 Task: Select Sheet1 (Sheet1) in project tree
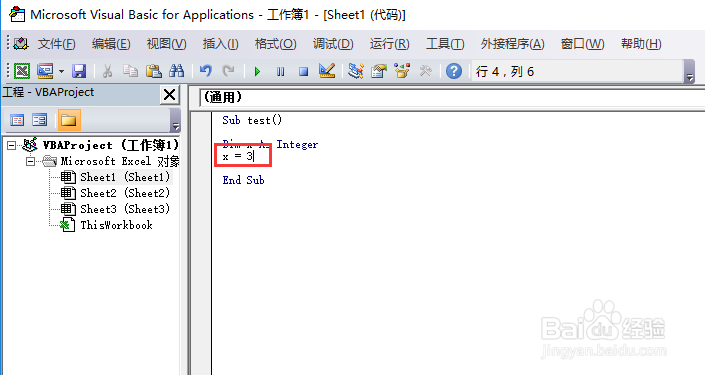pyautogui.click(x=125, y=177)
